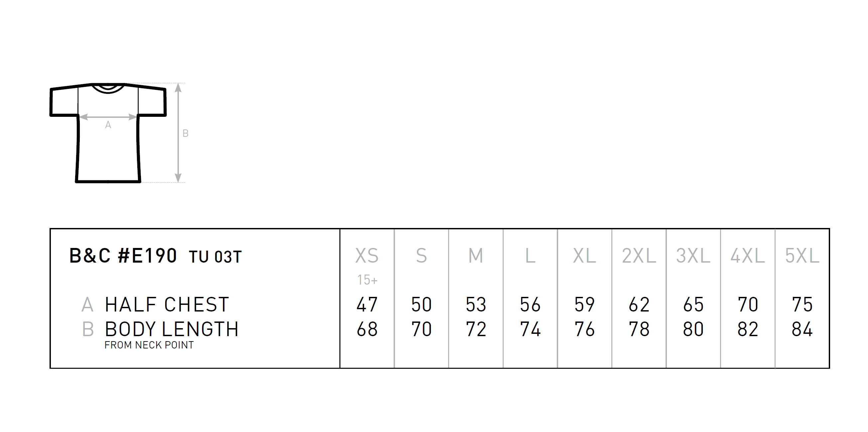Select the 3XL size column header
The image size is (868, 432).
pyautogui.click(x=693, y=256)
